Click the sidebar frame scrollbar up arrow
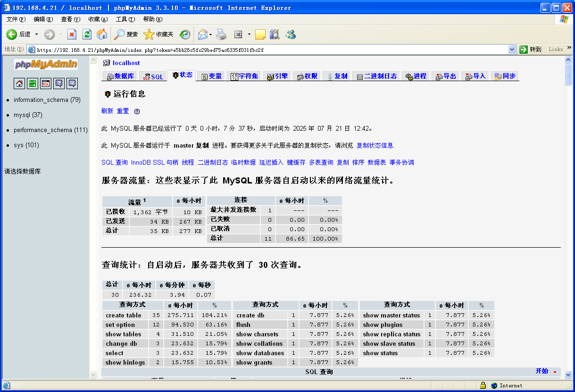The height and width of the screenshot is (392, 575). [93, 60]
